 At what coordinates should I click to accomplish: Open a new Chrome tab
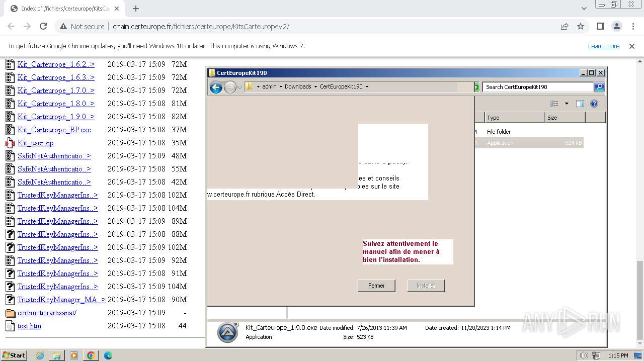135,9
